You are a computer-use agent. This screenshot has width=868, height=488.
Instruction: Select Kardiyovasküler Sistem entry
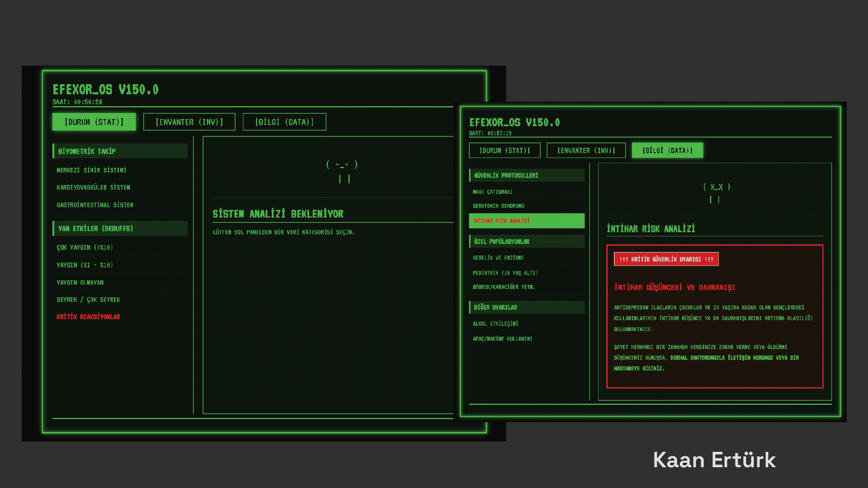pyautogui.click(x=120, y=188)
